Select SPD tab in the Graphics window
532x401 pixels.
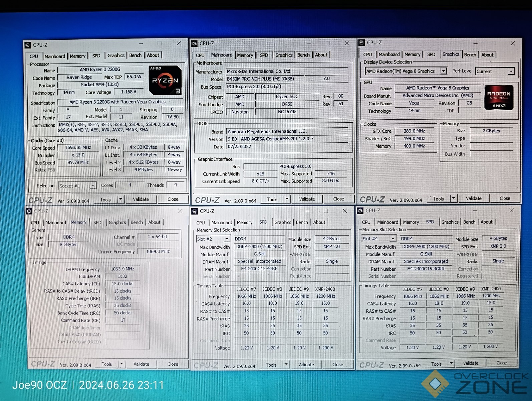pos(431,54)
